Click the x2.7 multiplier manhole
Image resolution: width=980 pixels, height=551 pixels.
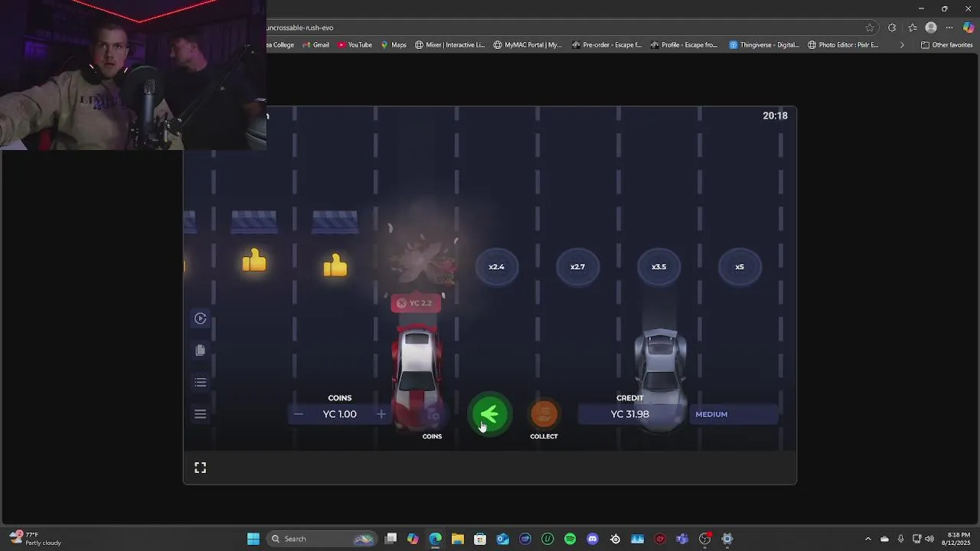tap(577, 267)
